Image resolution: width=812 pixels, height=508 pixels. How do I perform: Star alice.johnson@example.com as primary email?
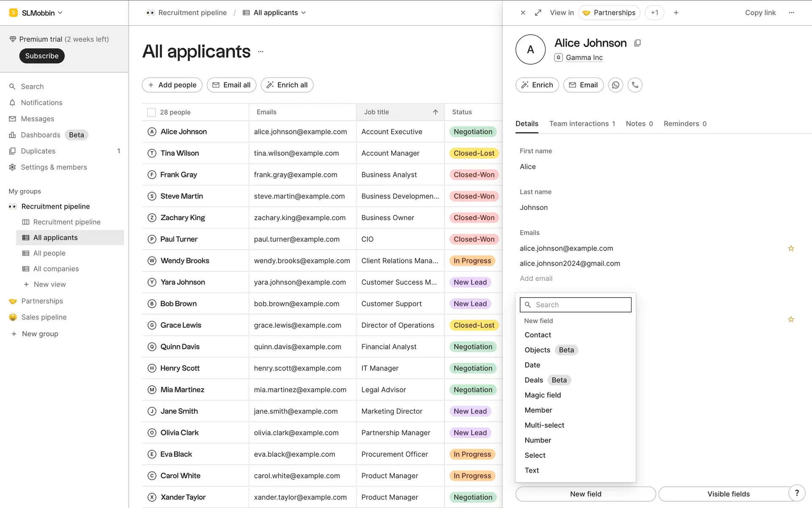coord(791,248)
